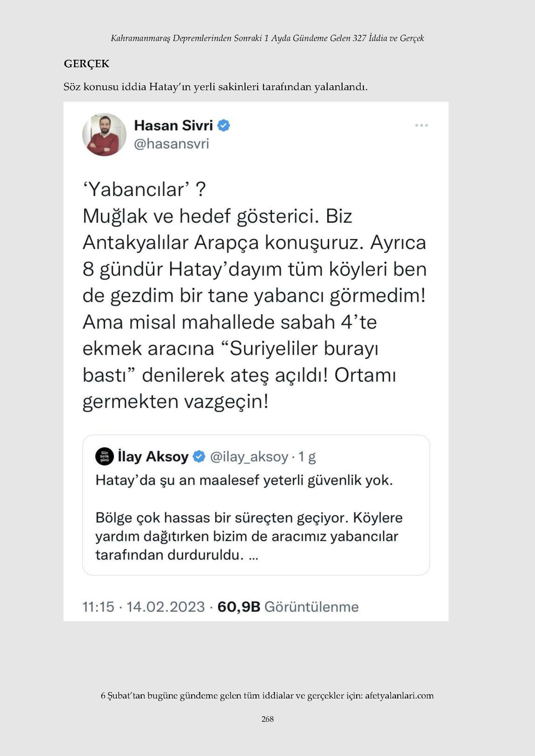Click the @hasansvri handle

[x=171, y=144]
